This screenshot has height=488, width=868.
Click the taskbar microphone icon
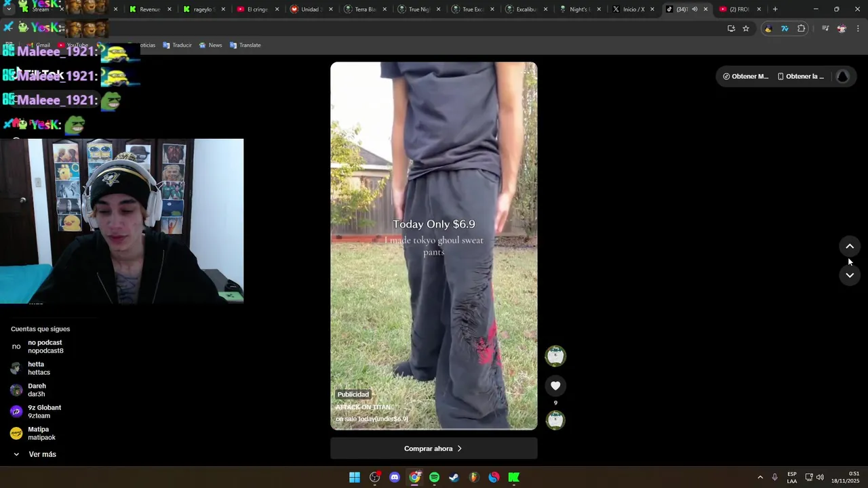(x=774, y=477)
